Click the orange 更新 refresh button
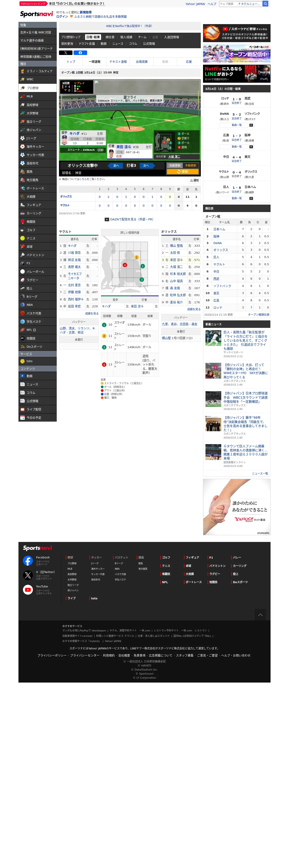The image size is (289, 868). (183, 171)
